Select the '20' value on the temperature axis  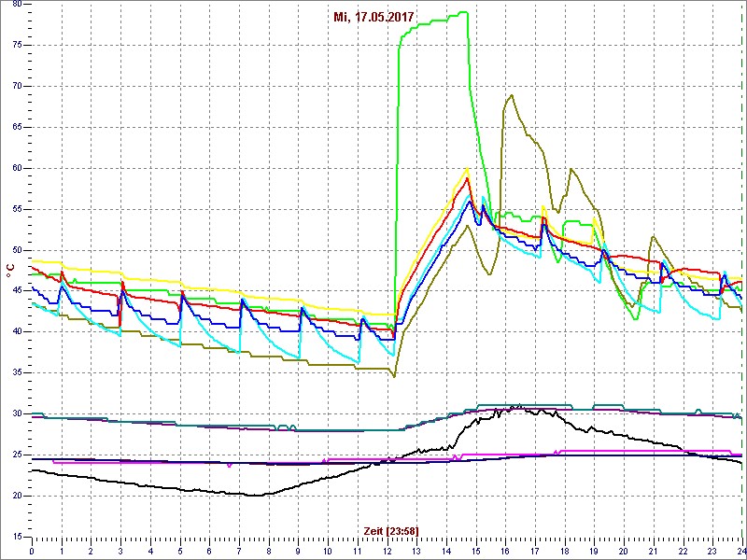16,496
